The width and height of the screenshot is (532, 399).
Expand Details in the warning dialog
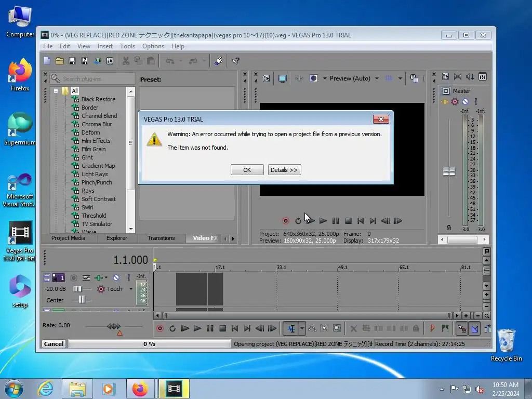click(x=284, y=170)
